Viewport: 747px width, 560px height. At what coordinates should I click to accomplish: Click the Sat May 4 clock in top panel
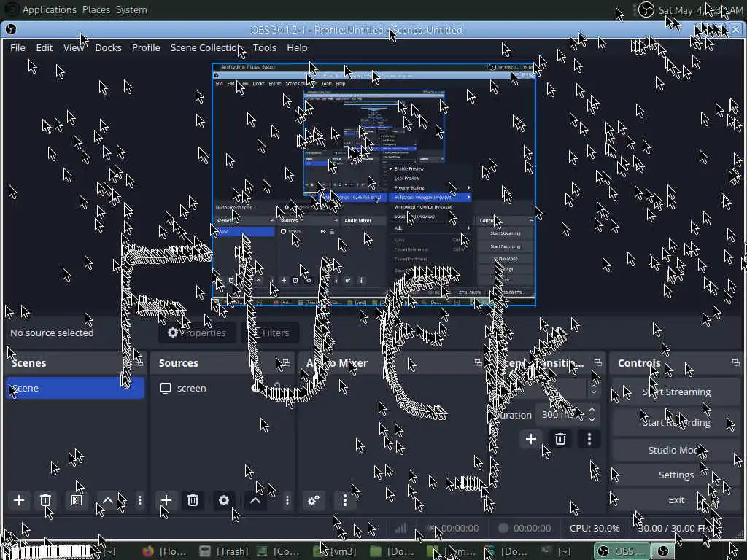tap(700, 10)
